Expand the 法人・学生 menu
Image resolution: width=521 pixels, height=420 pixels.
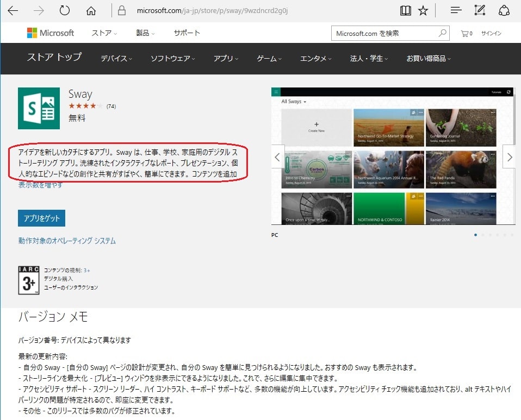[369, 59]
